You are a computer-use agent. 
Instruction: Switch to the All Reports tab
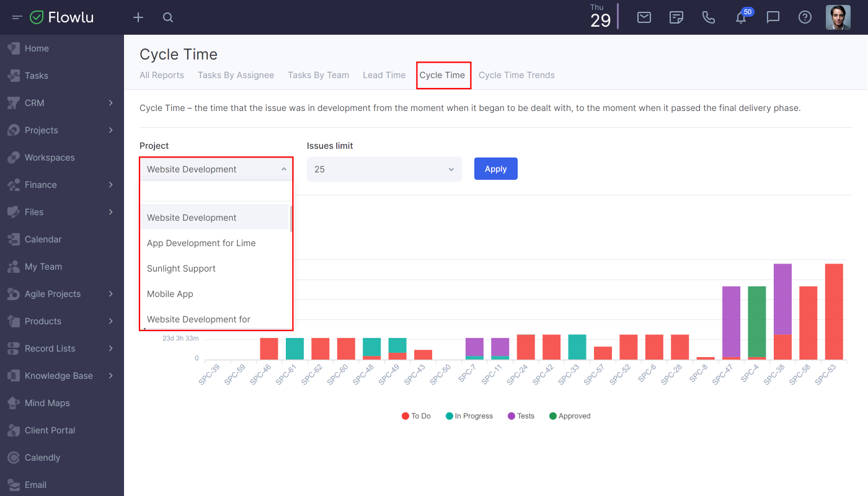pyautogui.click(x=162, y=75)
